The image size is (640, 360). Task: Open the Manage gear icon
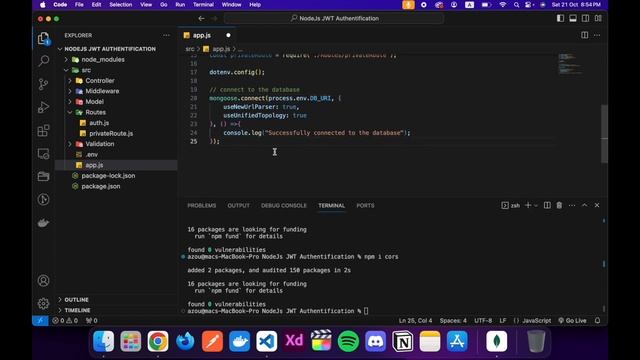43,304
